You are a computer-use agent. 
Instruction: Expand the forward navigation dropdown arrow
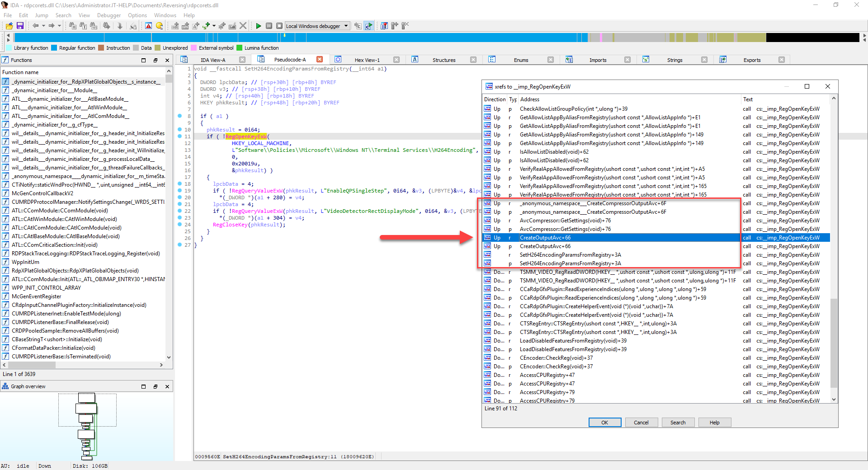pos(59,26)
